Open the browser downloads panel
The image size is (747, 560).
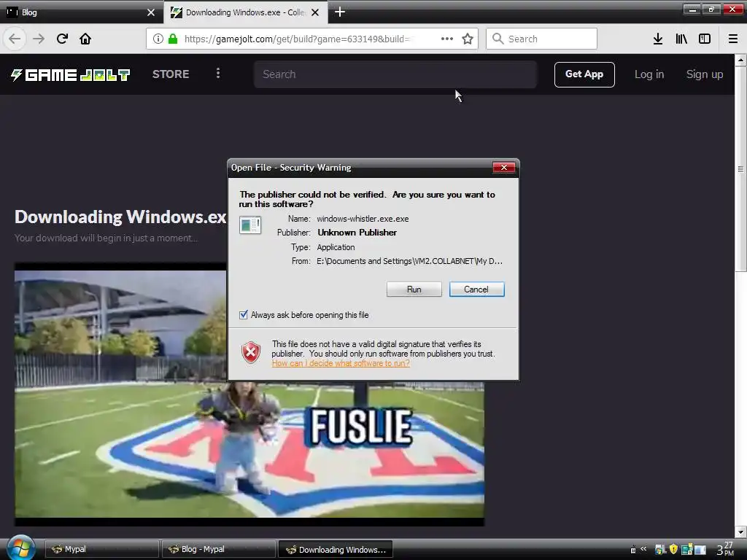click(x=658, y=39)
